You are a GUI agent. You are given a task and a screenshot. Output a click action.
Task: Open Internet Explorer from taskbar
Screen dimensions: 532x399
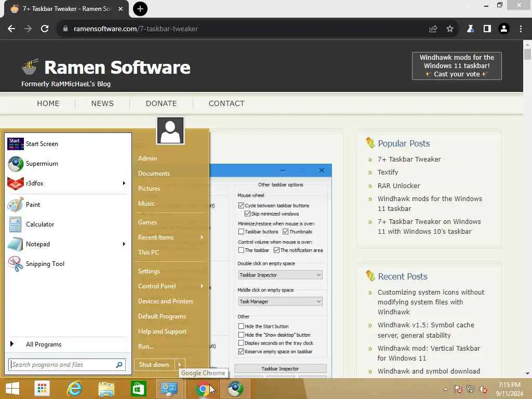tap(74, 389)
